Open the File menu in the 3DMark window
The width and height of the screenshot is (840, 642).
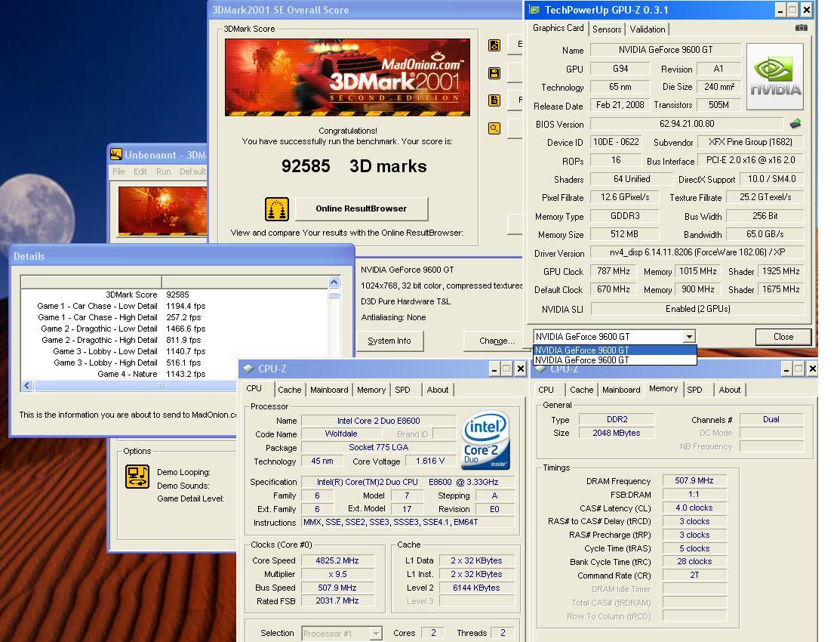118,171
